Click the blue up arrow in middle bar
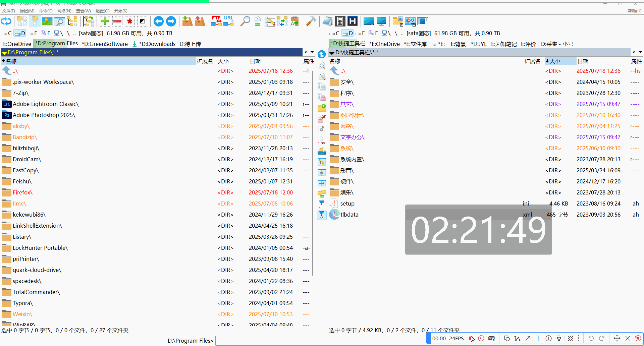The image size is (644, 346). pos(322,54)
